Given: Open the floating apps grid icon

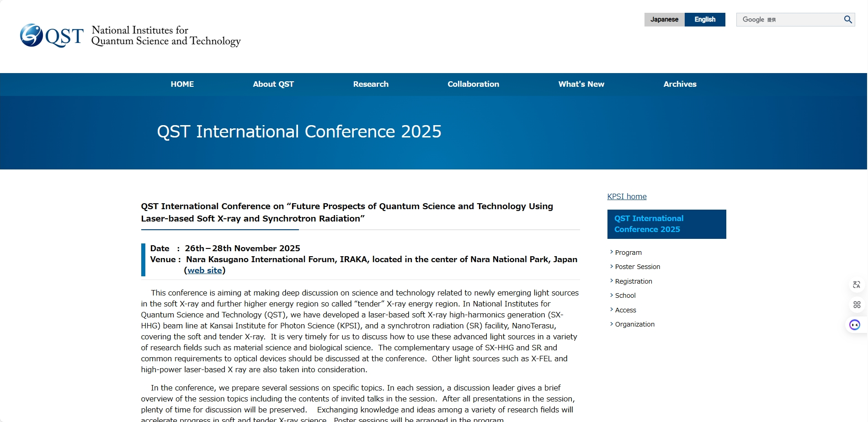Looking at the screenshot, I should 856,305.
